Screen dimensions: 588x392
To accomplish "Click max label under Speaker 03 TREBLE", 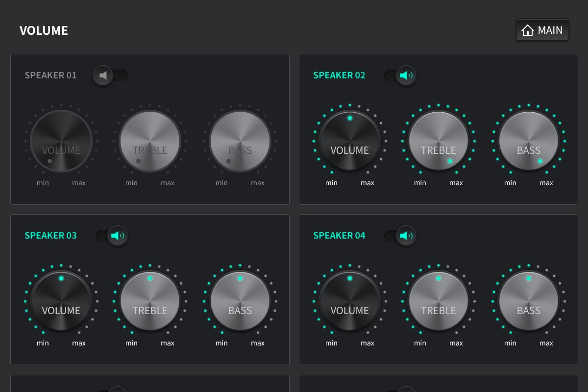I will tap(168, 343).
